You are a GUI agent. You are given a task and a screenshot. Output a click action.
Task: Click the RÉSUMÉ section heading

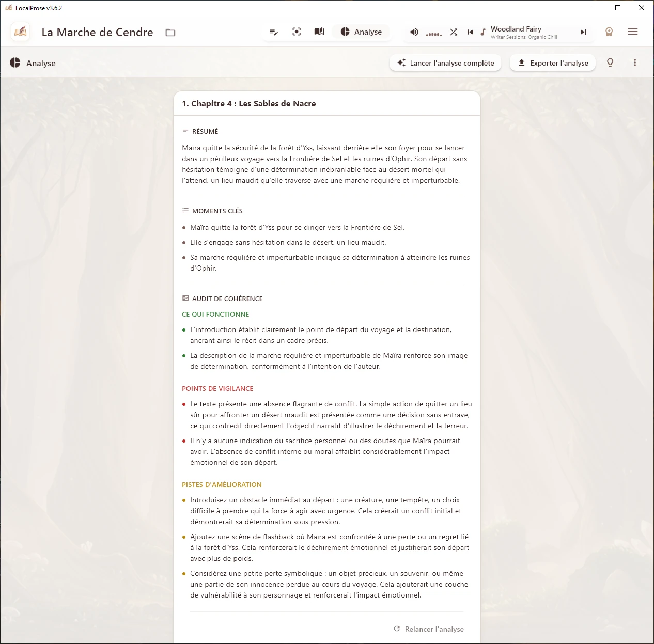click(x=205, y=131)
